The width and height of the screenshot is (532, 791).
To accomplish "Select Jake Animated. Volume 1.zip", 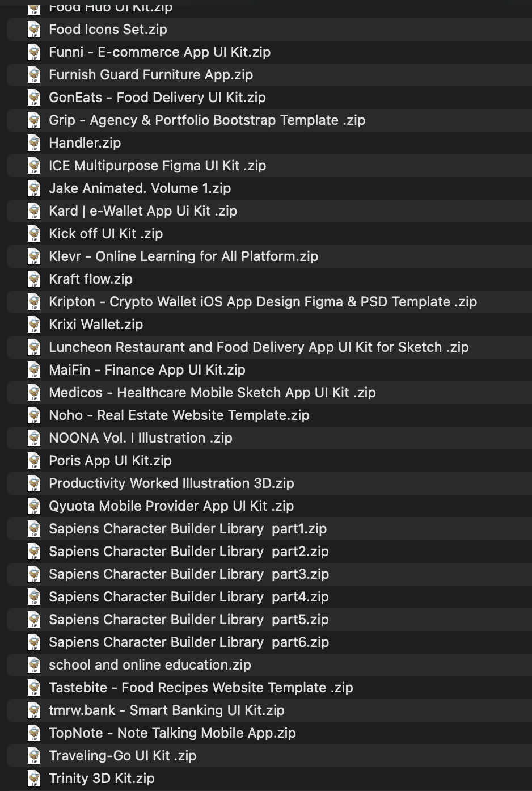I will pos(140,188).
